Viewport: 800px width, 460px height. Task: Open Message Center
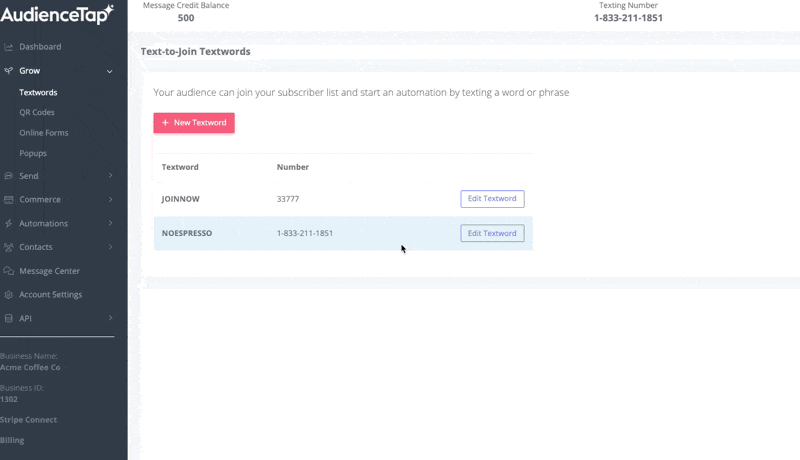[49, 271]
